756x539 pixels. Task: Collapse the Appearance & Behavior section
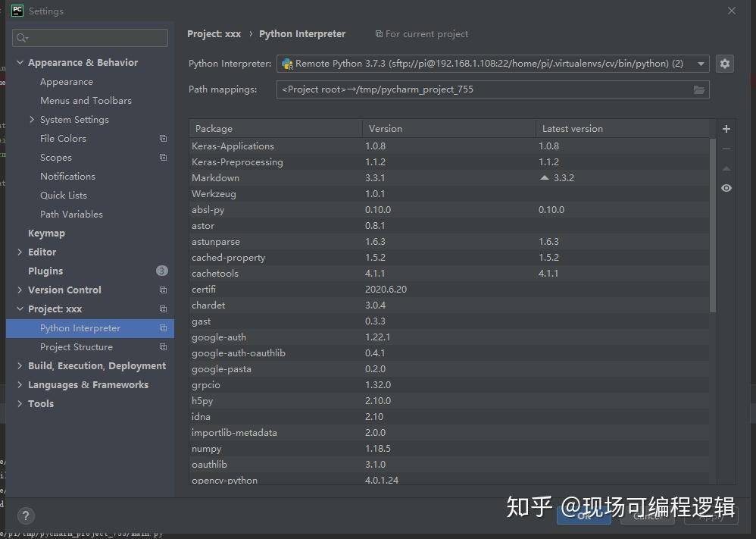coord(20,62)
